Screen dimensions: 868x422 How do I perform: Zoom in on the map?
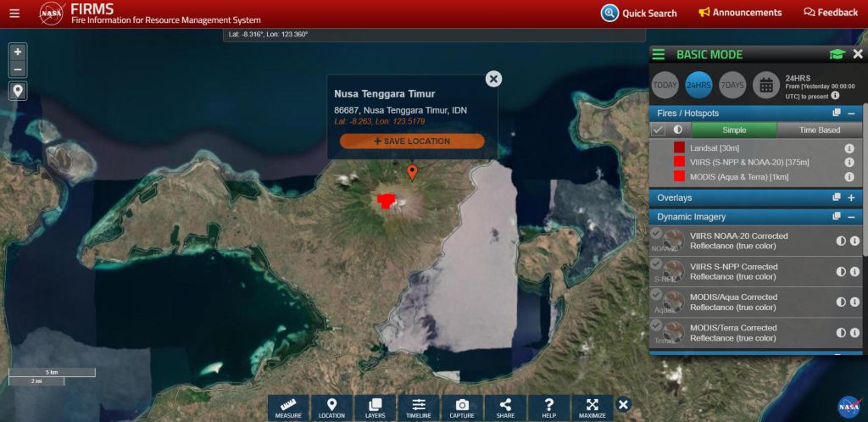pos(18,52)
